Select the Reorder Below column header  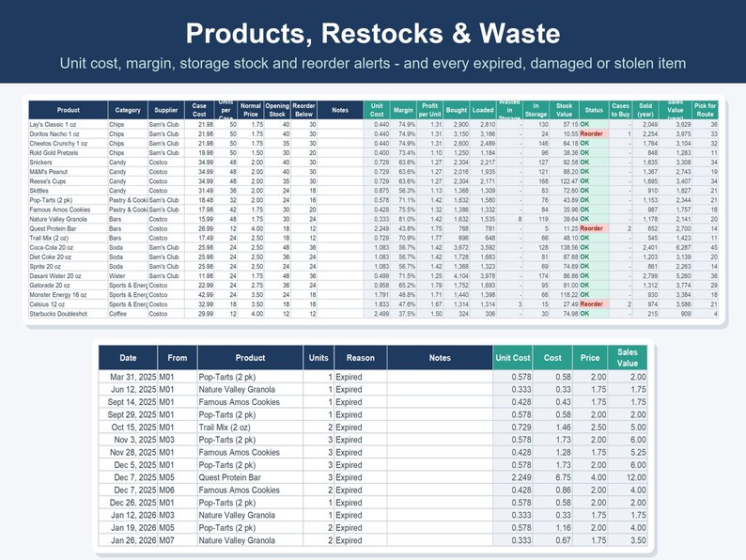[x=304, y=110]
